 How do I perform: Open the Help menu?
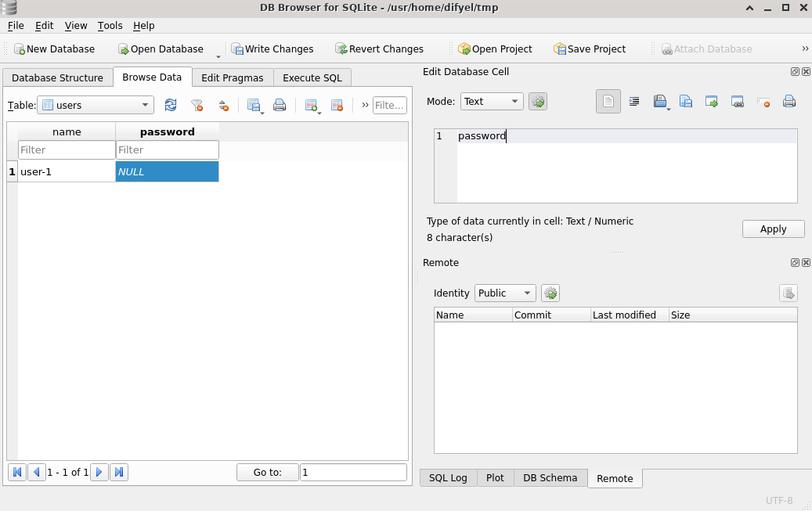point(143,25)
